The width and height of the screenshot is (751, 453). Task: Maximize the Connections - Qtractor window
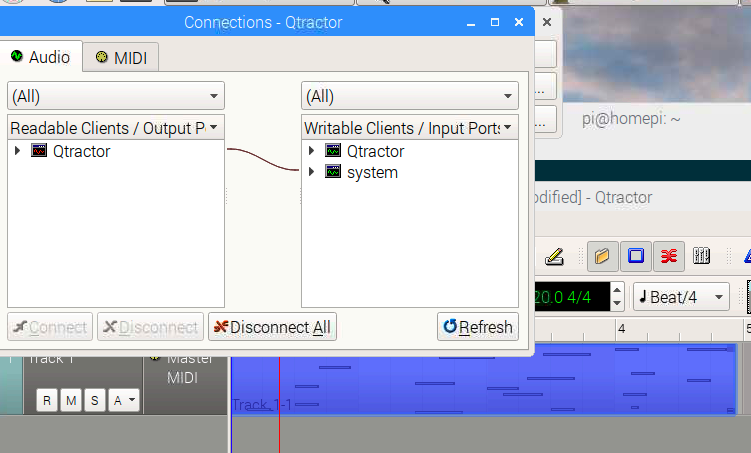pyautogui.click(x=495, y=22)
